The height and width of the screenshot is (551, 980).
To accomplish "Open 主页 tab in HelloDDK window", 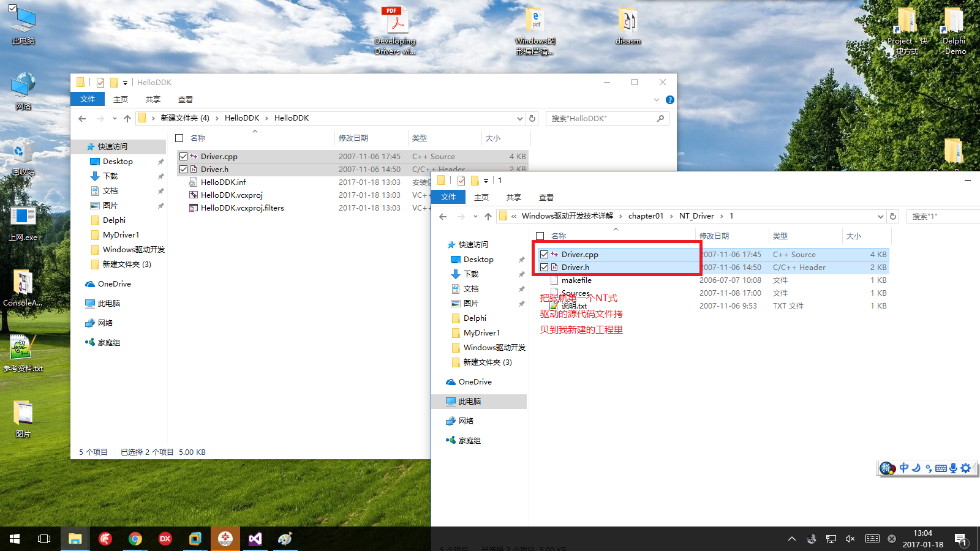I will (x=121, y=99).
